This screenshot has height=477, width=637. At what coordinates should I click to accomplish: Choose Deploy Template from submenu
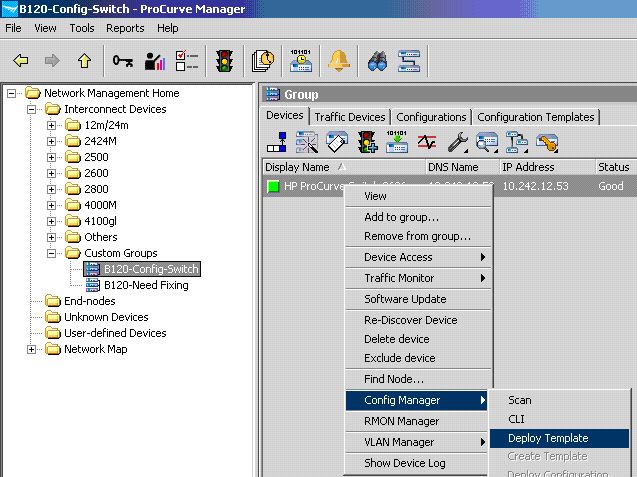tap(559, 438)
